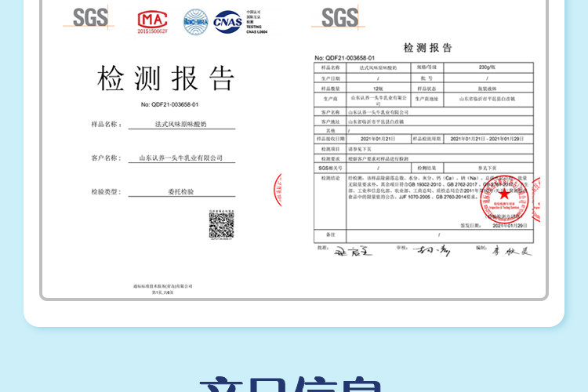The height and width of the screenshot is (392, 588).
Task: Click the partial red seal at the cover page edge
Action: 278,190
